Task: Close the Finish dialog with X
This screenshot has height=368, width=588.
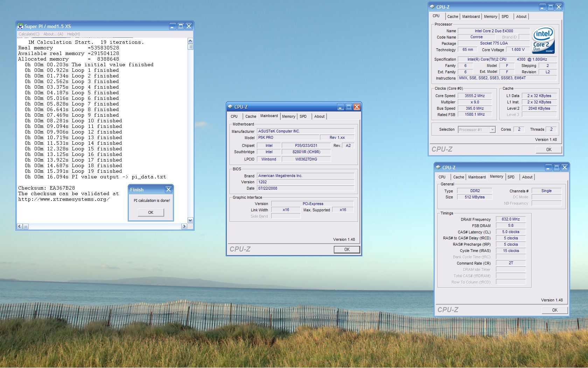Action: [x=168, y=189]
